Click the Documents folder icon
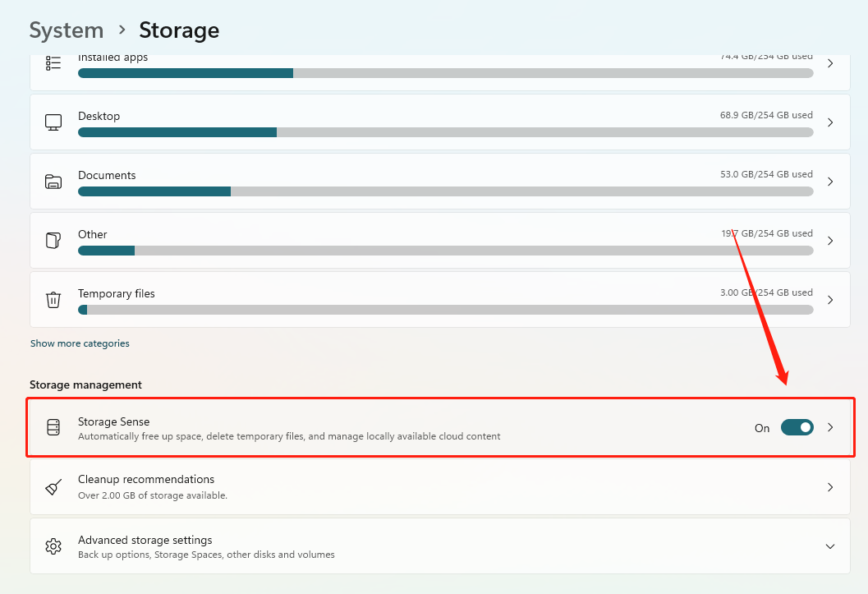The width and height of the screenshot is (868, 594). coord(53,182)
